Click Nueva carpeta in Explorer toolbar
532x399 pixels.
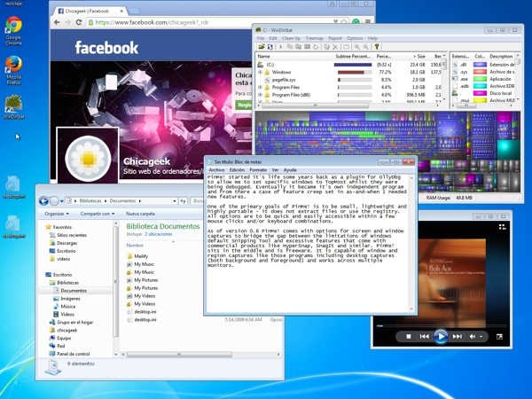[x=140, y=214]
